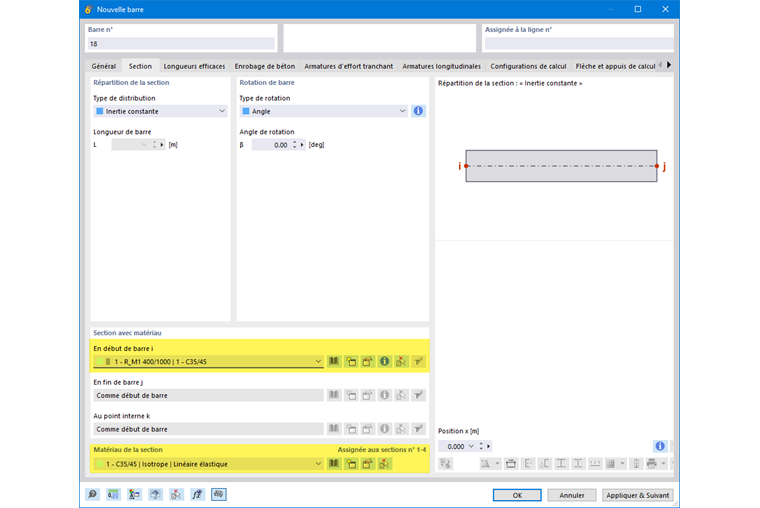
Task: Click axis-swap icon under Position x field
Action: coord(445,464)
